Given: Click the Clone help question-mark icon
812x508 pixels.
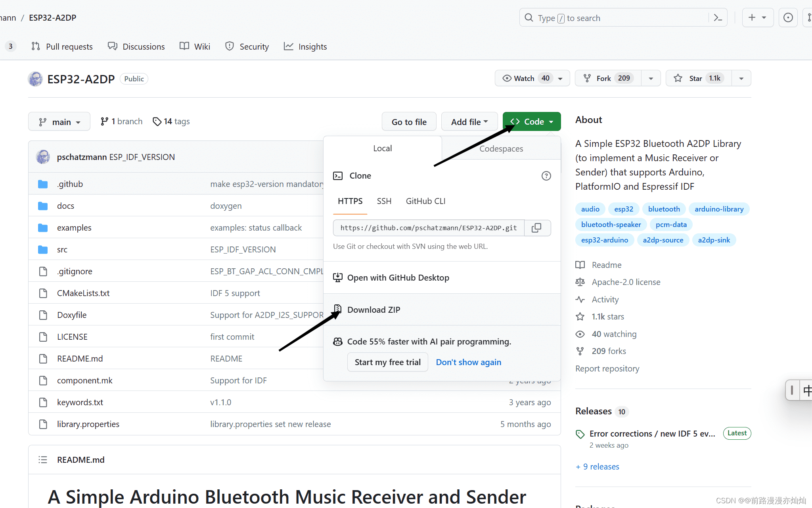Looking at the screenshot, I should click(x=546, y=176).
